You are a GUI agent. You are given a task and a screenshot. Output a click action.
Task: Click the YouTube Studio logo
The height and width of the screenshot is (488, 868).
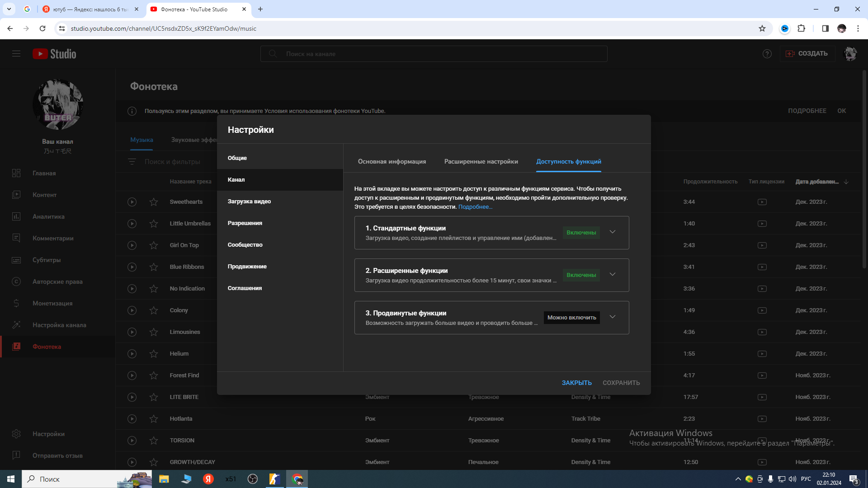(54, 54)
